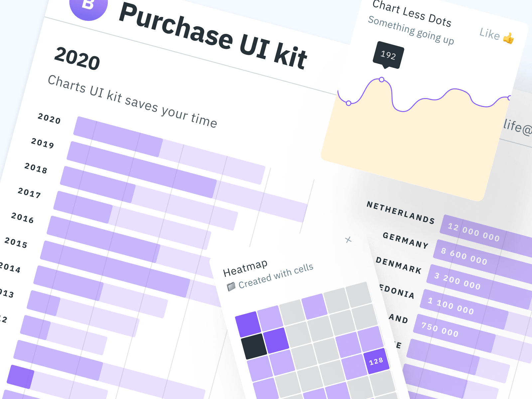Click the 2016 row label in bar chart
532x399 pixels.
23,218
